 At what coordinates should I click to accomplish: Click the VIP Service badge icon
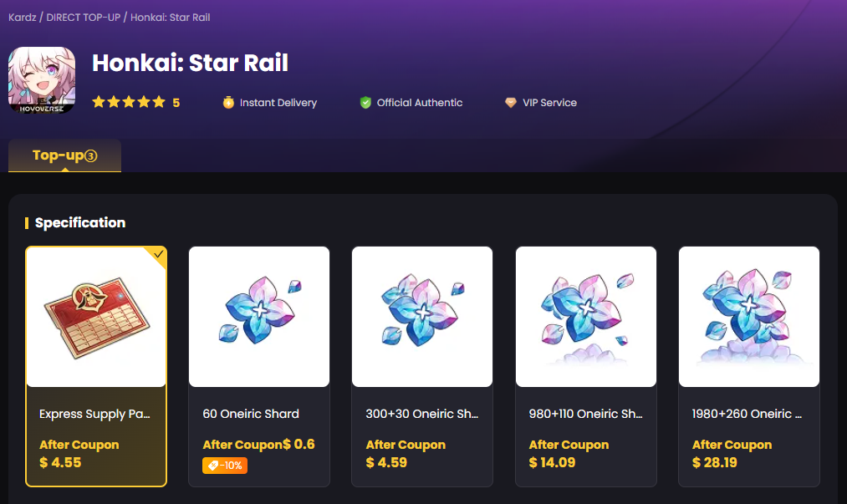point(511,102)
